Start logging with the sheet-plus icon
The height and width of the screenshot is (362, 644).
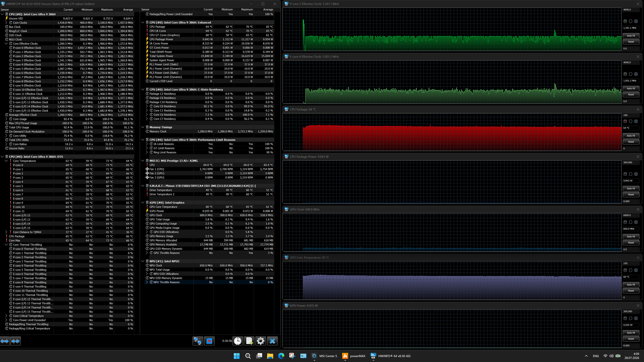(249, 341)
